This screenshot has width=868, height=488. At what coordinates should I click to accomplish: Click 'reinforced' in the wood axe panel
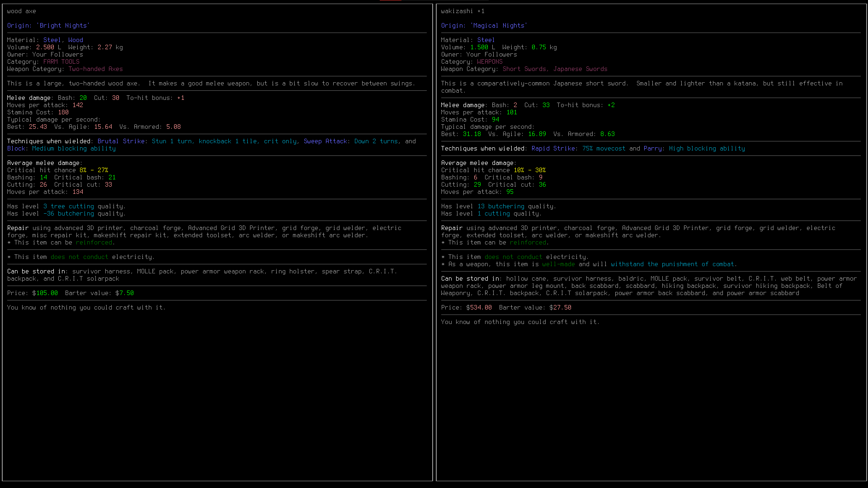[94, 243]
